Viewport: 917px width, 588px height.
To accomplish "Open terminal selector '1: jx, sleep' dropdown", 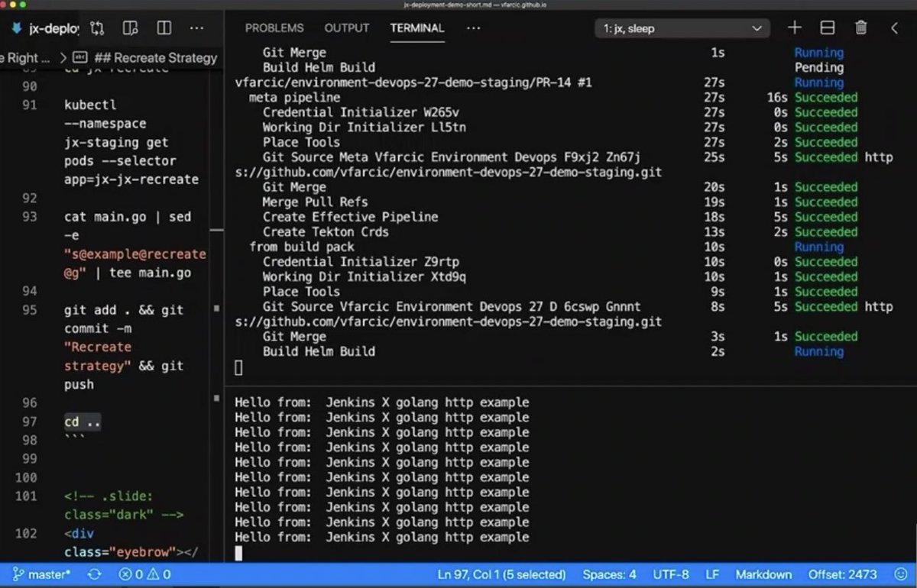I will 682,28.
